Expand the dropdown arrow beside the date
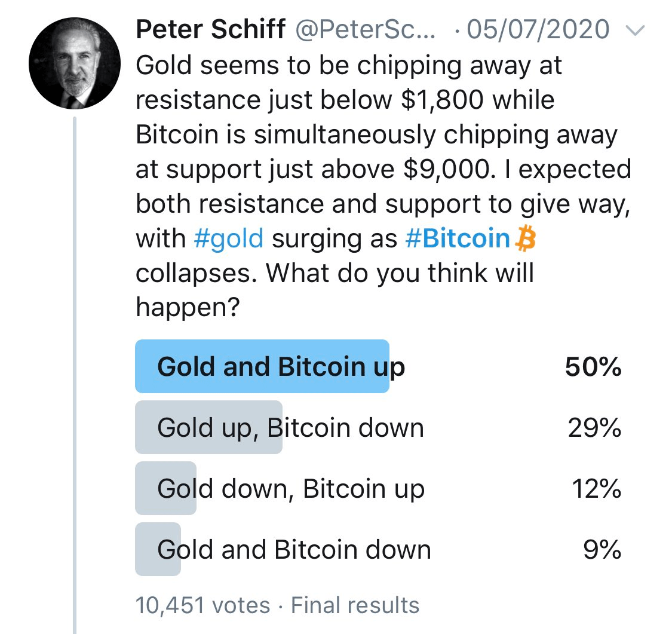The height and width of the screenshot is (634, 672). (636, 30)
